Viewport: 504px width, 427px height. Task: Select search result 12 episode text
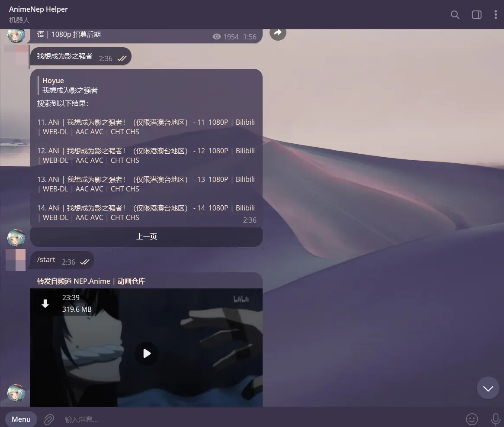tap(146, 155)
